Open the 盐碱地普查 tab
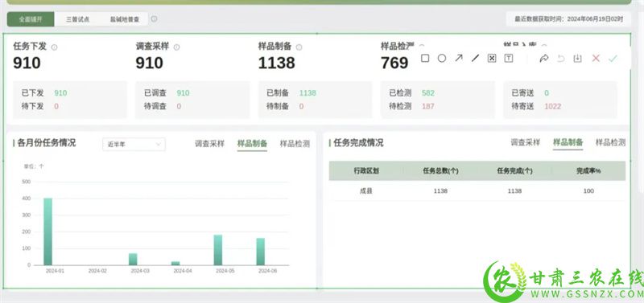Image resolution: width=644 pixels, height=303 pixels. 125,19
